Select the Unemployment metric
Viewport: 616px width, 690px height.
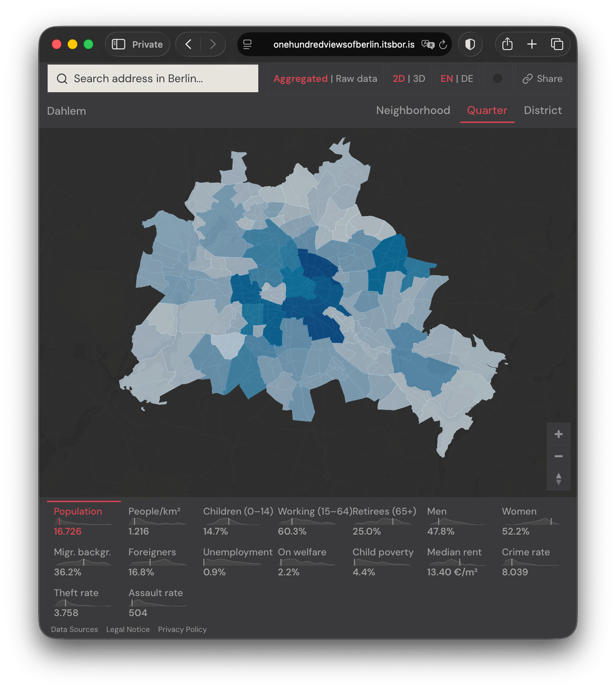pos(237,552)
